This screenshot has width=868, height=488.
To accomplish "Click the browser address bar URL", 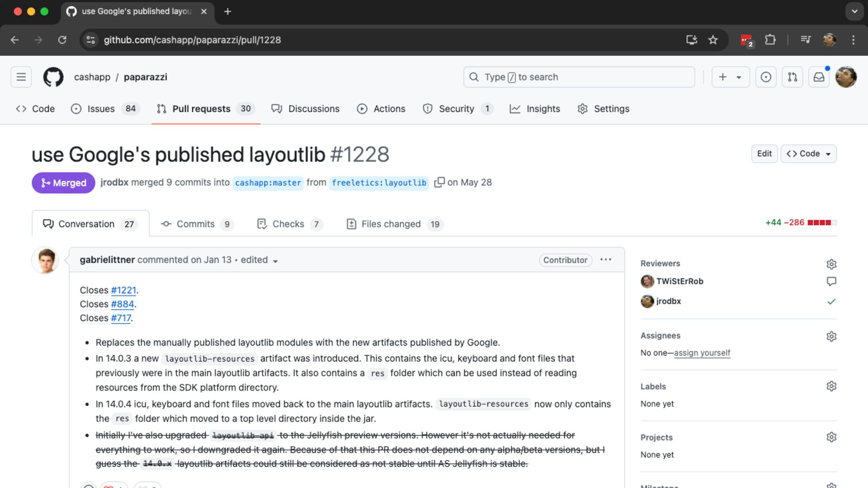I will pos(192,40).
